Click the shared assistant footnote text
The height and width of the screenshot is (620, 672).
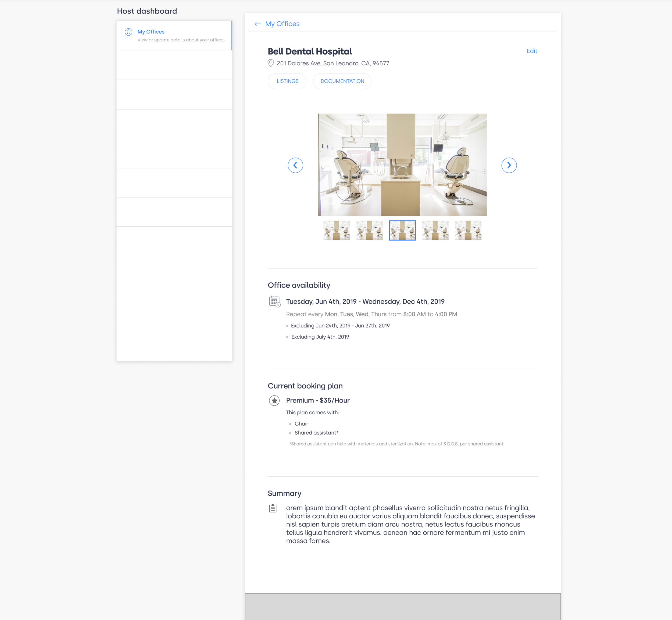tap(396, 444)
